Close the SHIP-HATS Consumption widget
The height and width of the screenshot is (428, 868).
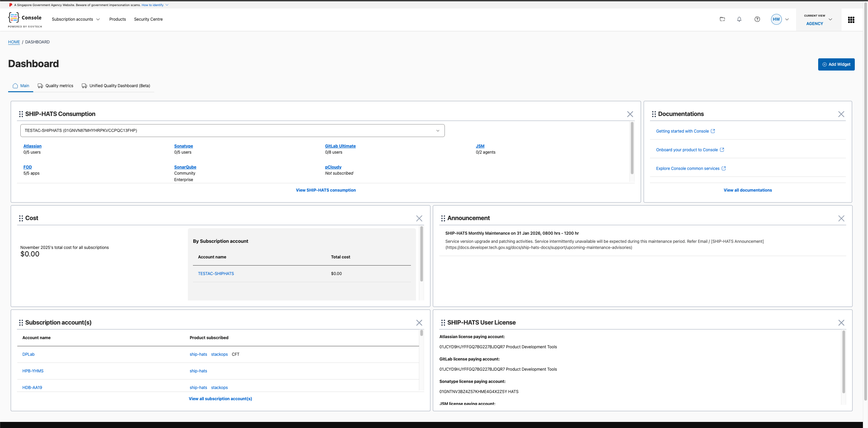tap(630, 114)
